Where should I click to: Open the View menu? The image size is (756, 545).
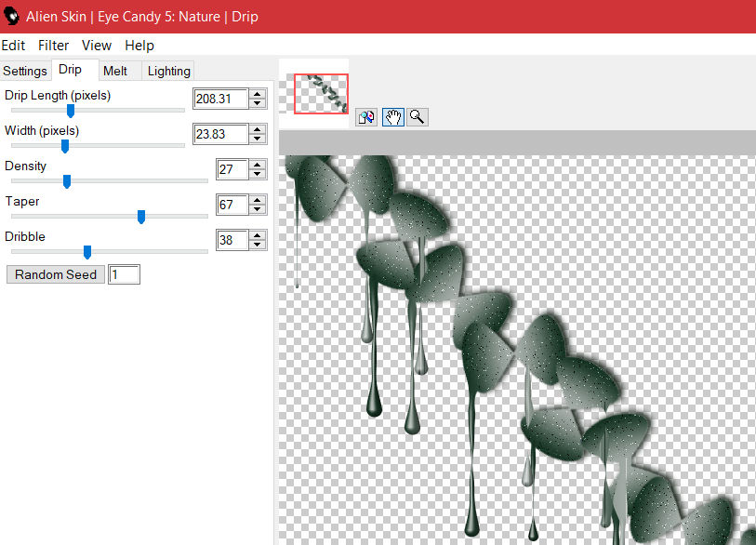click(97, 46)
